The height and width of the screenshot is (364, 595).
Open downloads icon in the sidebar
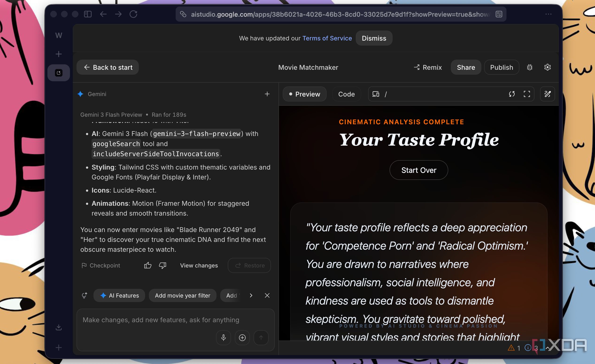point(59,328)
